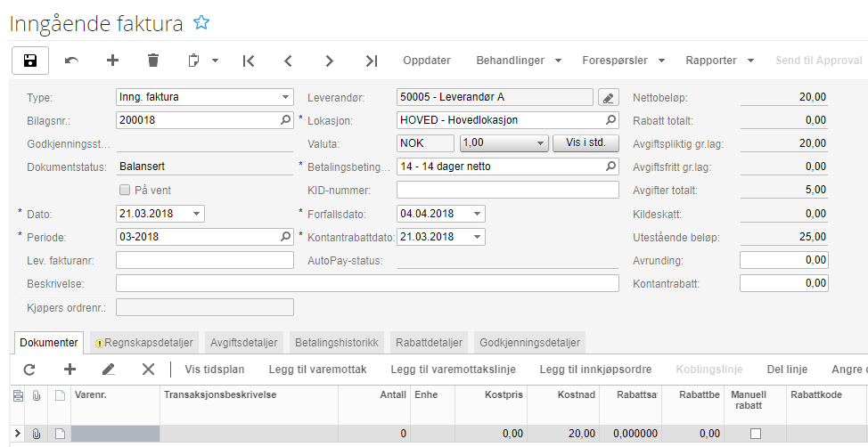The height and width of the screenshot is (447, 868).
Task: Click the Oppdater button
Action: pyautogui.click(x=427, y=61)
